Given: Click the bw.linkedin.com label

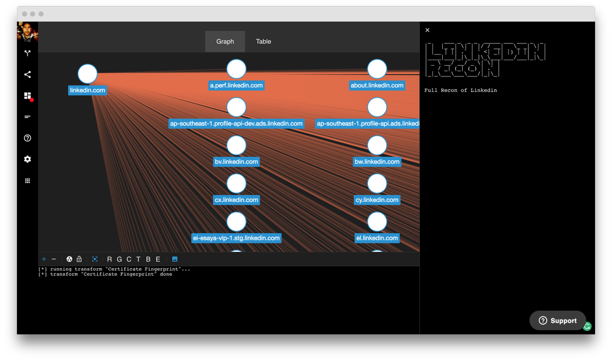Looking at the screenshot, I should coord(377,162).
